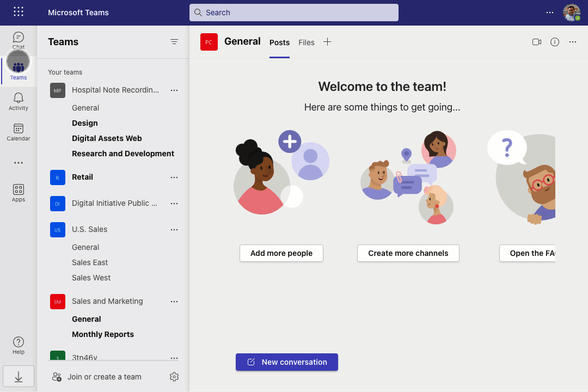Start a New conversation
This screenshot has width=588, height=392.
(x=286, y=362)
